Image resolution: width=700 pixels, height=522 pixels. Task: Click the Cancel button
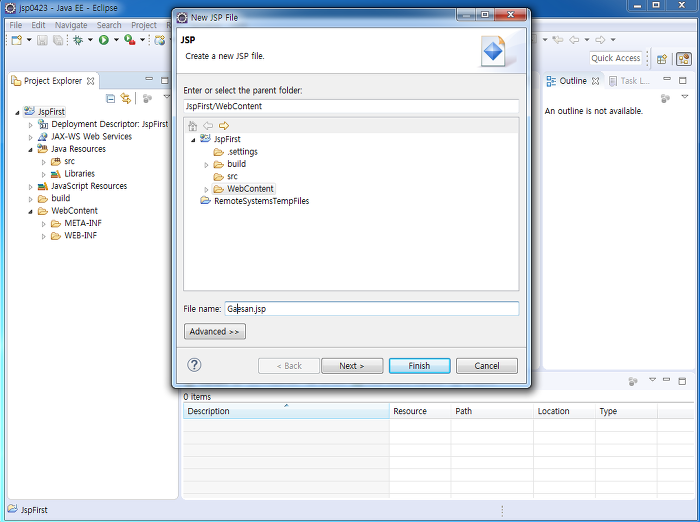pyautogui.click(x=487, y=366)
